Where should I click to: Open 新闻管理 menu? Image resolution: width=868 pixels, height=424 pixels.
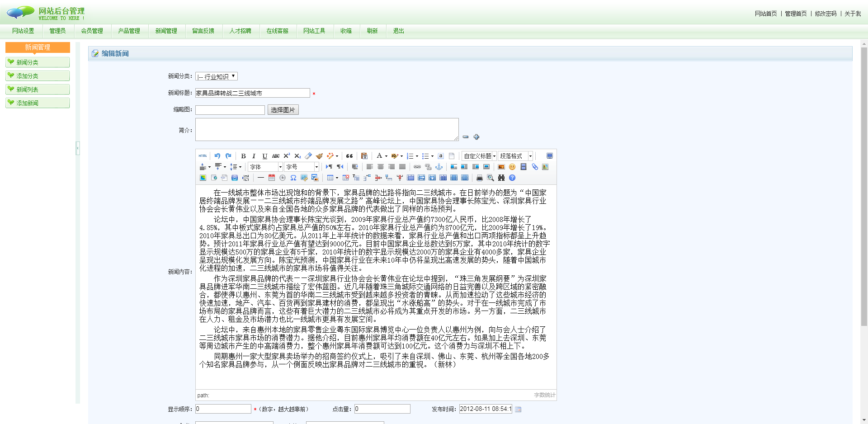click(x=166, y=31)
